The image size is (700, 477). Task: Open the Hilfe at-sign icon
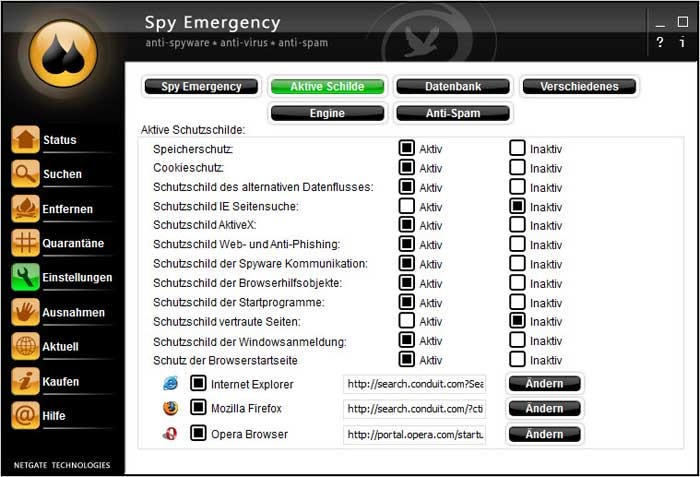[x=25, y=415]
